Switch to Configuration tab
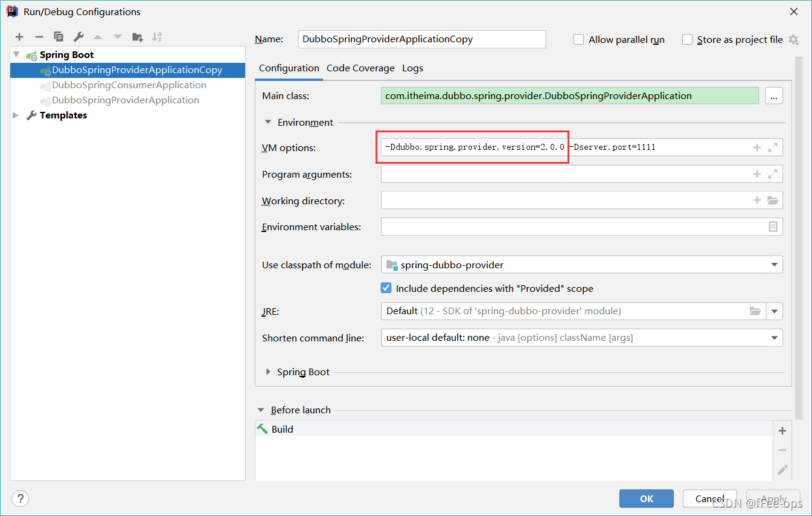The image size is (812, 516). coord(289,68)
